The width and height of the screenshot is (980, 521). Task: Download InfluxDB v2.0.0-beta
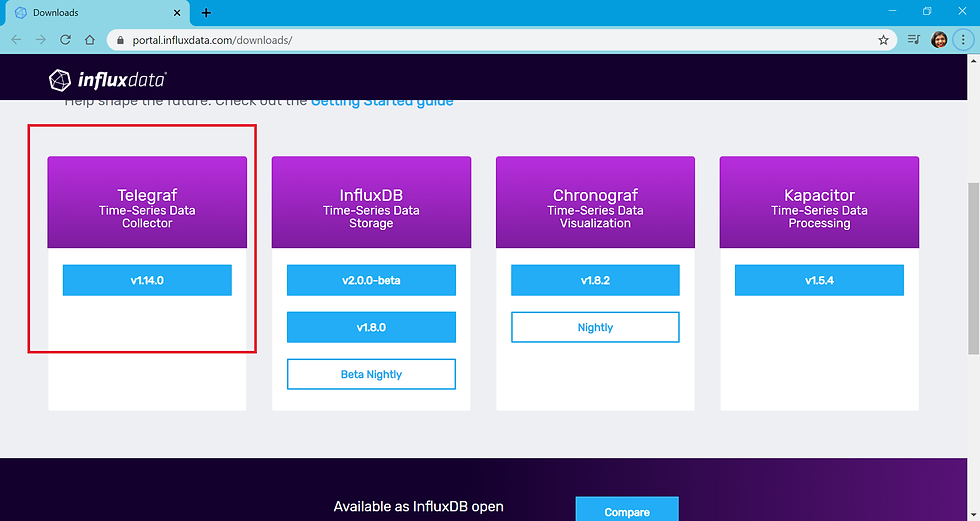(x=371, y=280)
